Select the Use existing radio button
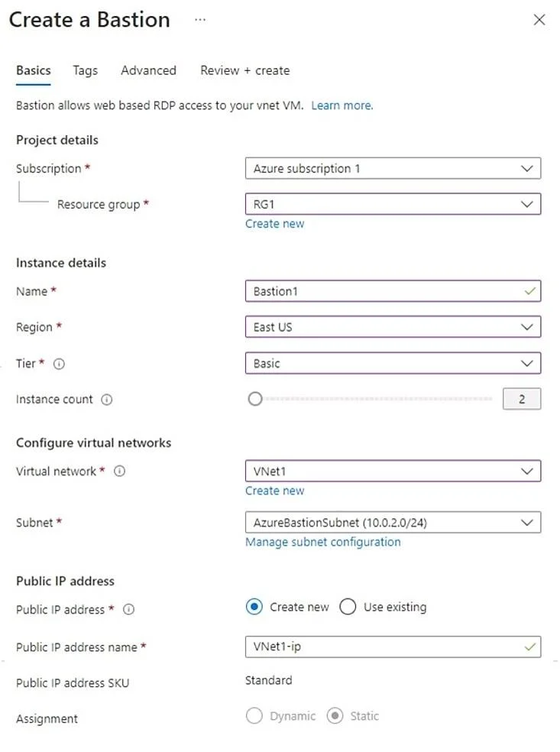The image size is (560, 752). click(348, 607)
